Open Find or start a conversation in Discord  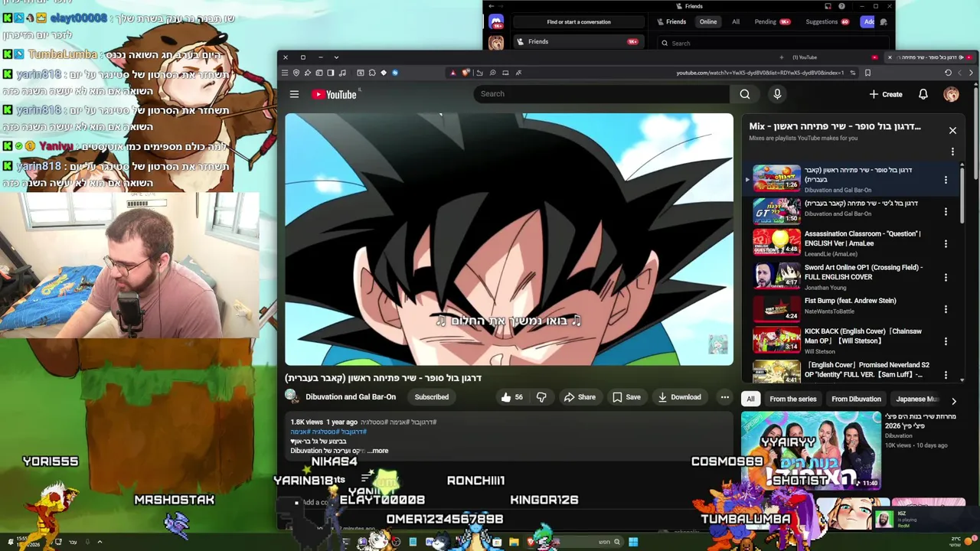tap(579, 22)
